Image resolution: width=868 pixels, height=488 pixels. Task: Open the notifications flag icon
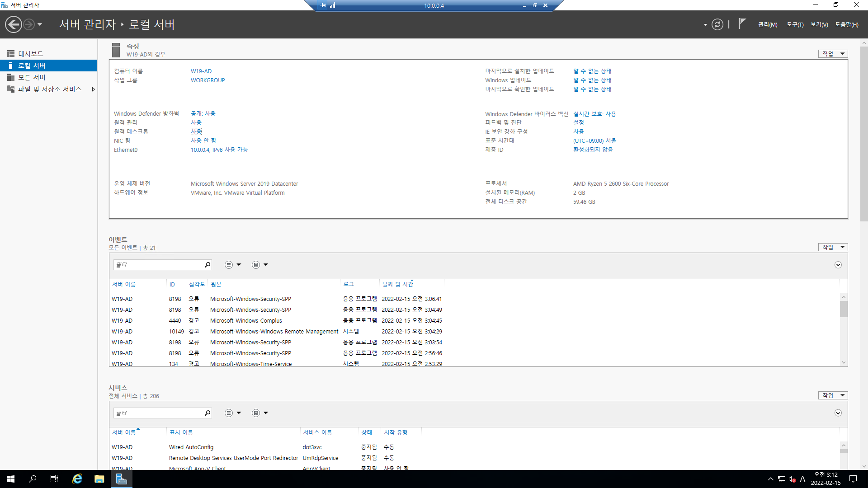click(x=741, y=23)
